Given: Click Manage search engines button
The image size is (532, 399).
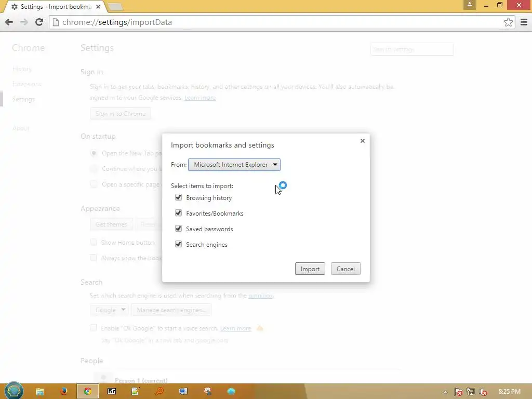Looking at the screenshot, I should [171, 310].
